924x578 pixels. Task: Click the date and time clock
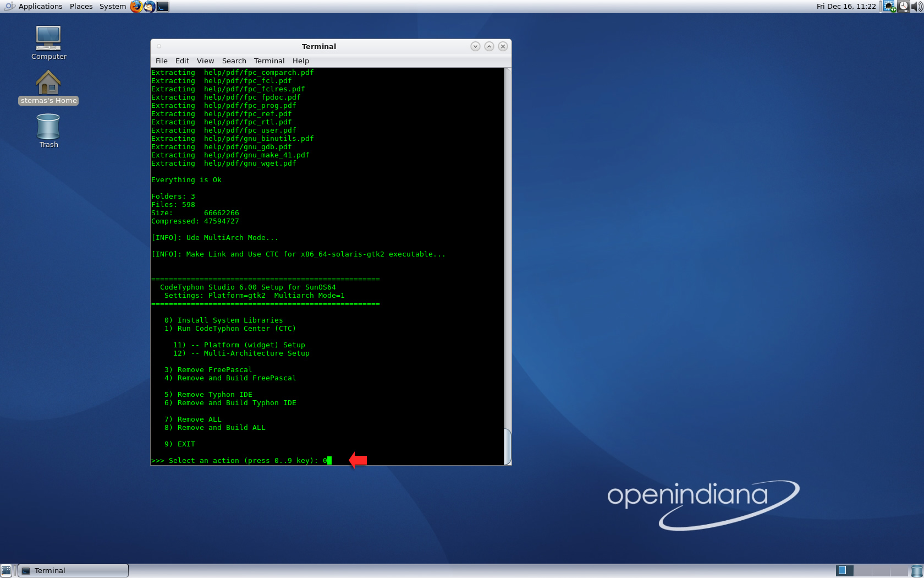(846, 7)
